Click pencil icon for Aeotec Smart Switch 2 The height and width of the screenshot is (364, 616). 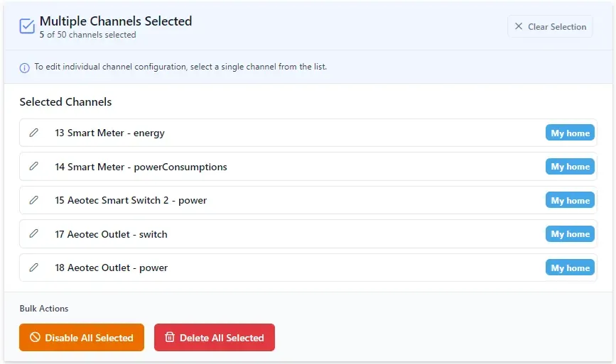pos(33,200)
